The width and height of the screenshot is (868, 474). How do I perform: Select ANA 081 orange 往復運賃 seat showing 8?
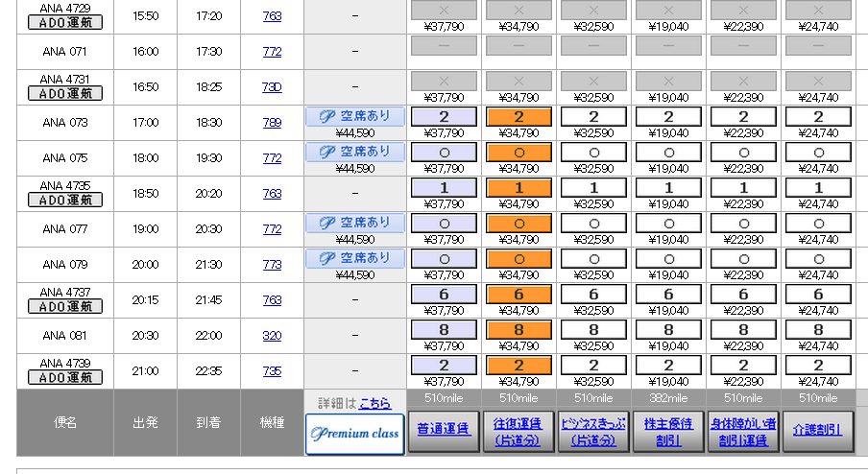click(518, 330)
